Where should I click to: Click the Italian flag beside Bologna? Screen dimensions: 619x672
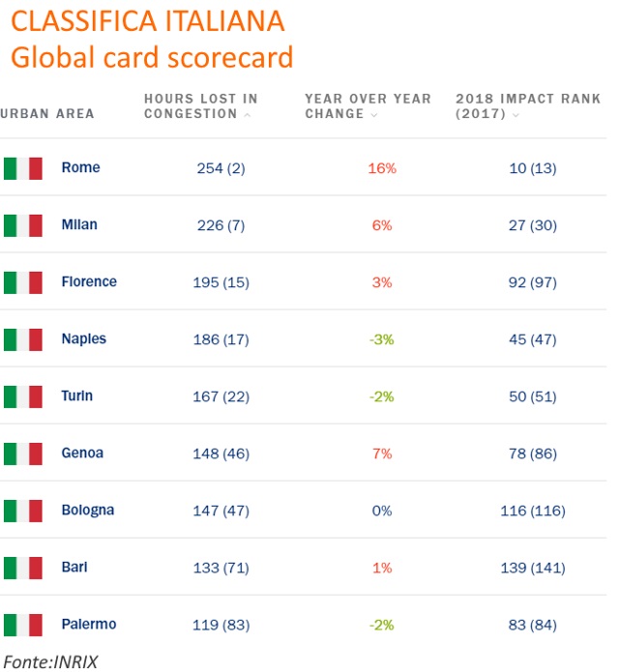tap(22, 511)
